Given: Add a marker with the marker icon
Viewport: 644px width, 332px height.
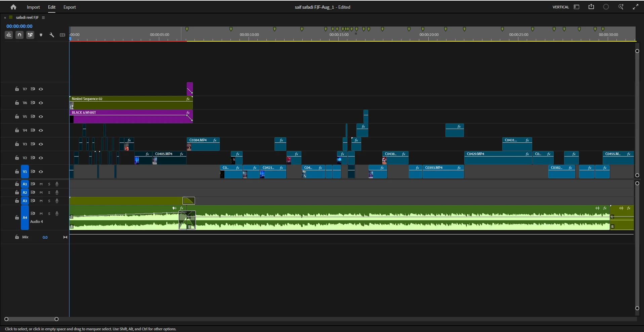Looking at the screenshot, I should 41,35.
